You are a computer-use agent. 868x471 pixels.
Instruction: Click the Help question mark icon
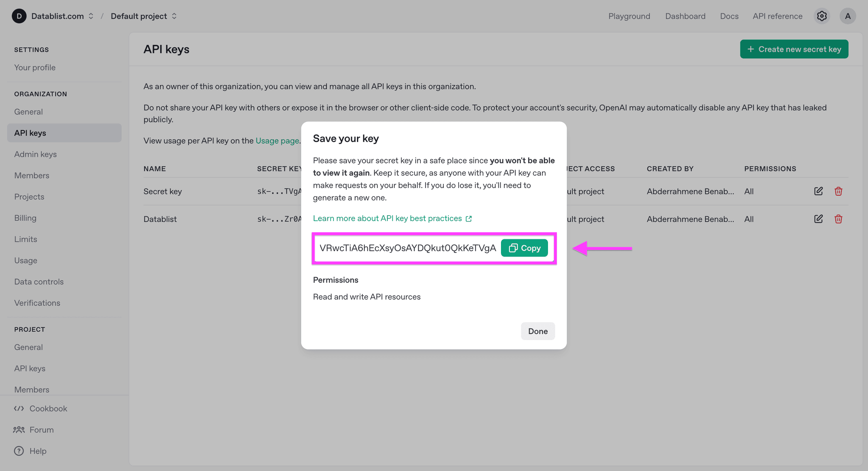[19, 451]
